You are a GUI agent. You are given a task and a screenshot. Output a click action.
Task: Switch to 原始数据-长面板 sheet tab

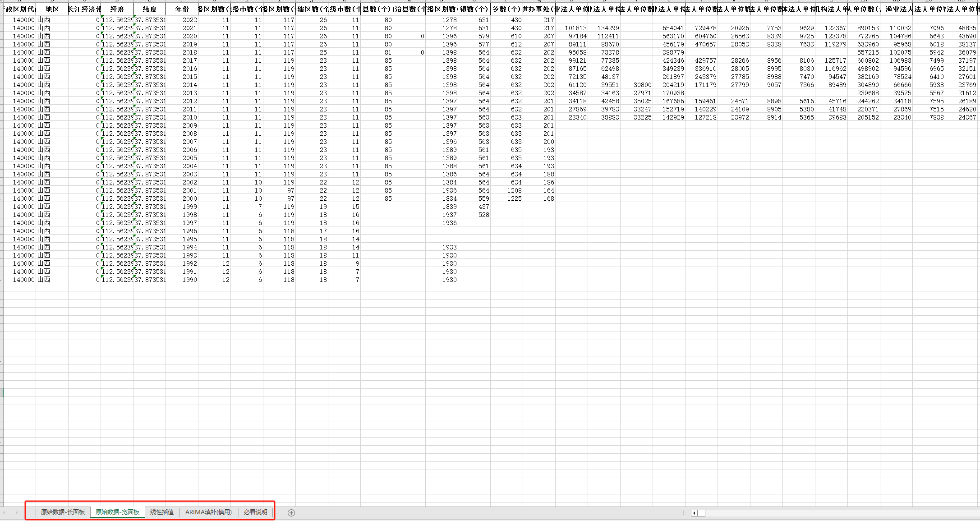click(x=63, y=512)
